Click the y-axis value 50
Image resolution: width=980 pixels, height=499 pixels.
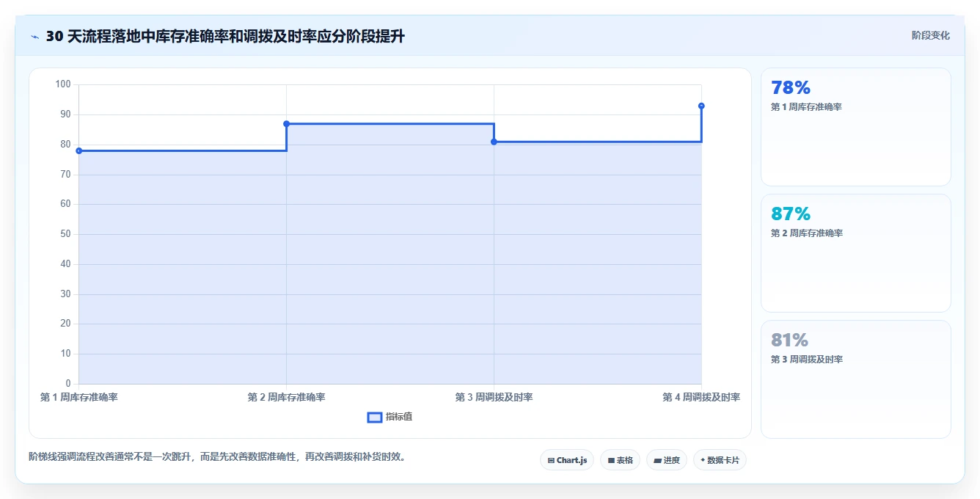(65, 234)
